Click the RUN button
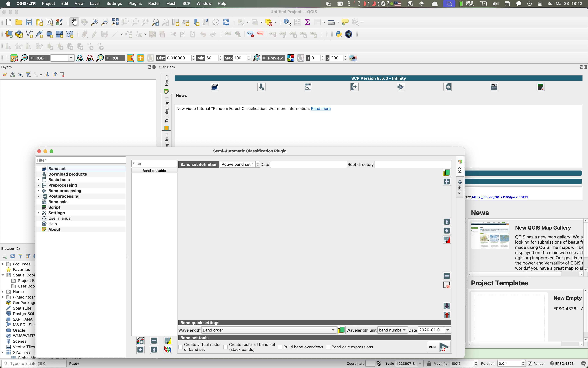Screen dimensions: 588x368 [439, 347]
